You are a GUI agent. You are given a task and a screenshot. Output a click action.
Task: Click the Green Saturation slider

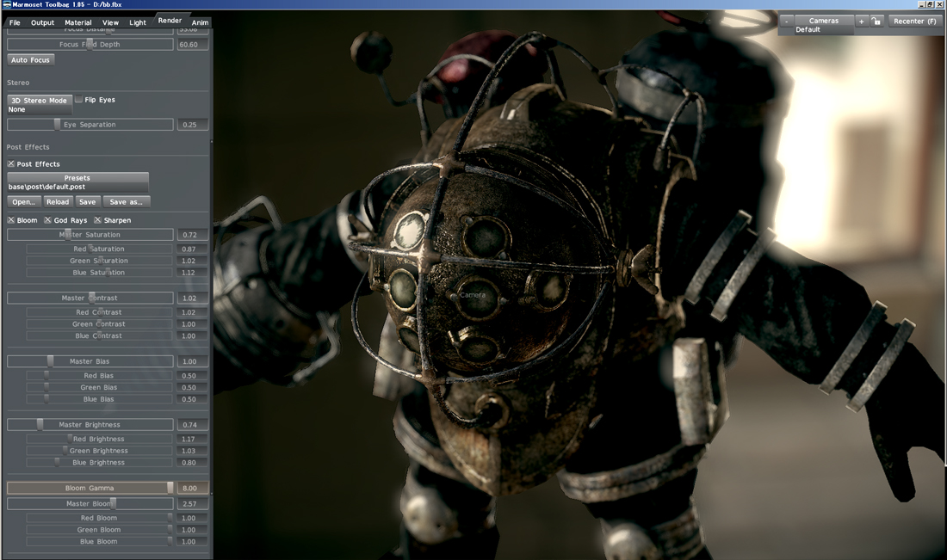pyautogui.click(x=99, y=261)
